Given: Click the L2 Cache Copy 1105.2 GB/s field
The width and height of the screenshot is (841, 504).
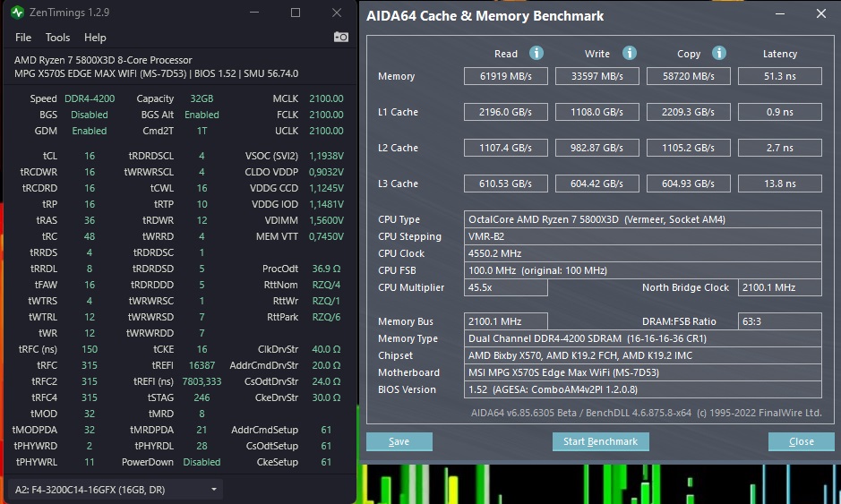Looking at the screenshot, I should pyautogui.click(x=689, y=148).
